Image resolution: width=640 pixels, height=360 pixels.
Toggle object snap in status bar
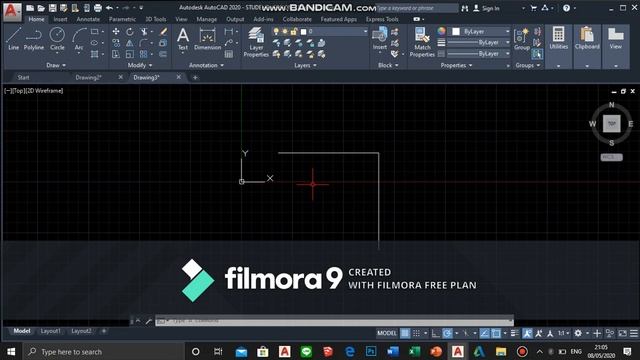pos(496,333)
